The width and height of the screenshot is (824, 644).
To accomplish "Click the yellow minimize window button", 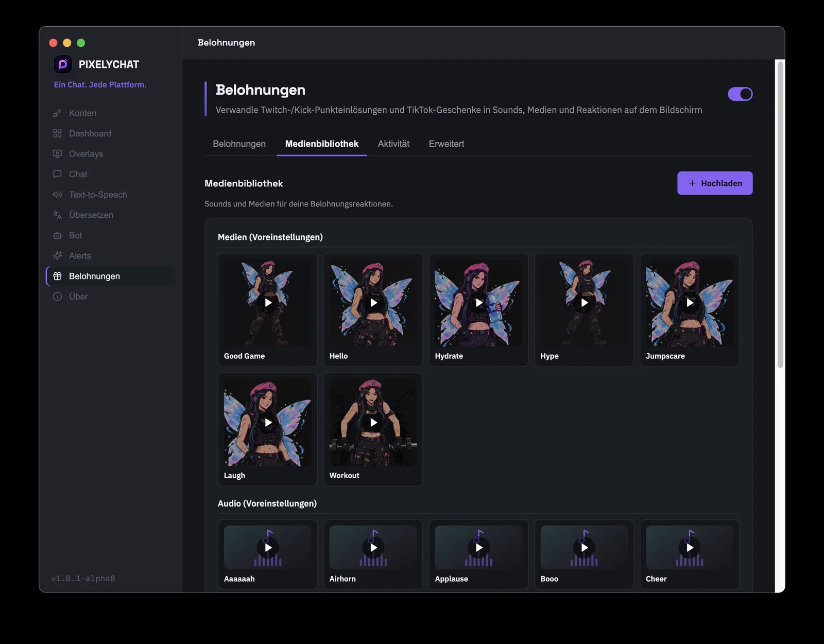I will (x=67, y=43).
